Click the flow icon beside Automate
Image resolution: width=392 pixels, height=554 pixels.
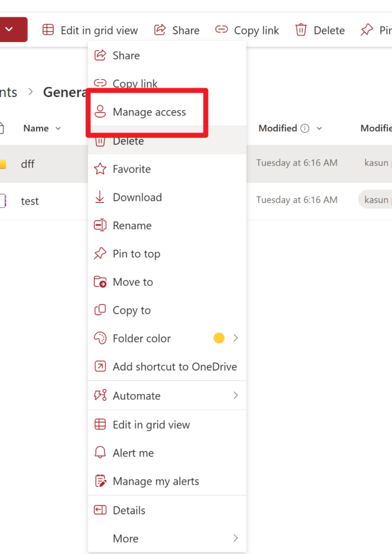100,395
